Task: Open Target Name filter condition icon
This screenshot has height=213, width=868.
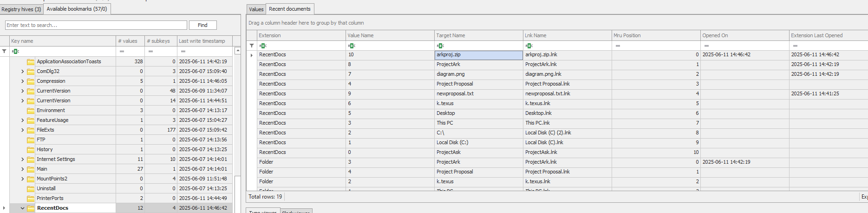Action: coord(441,46)
